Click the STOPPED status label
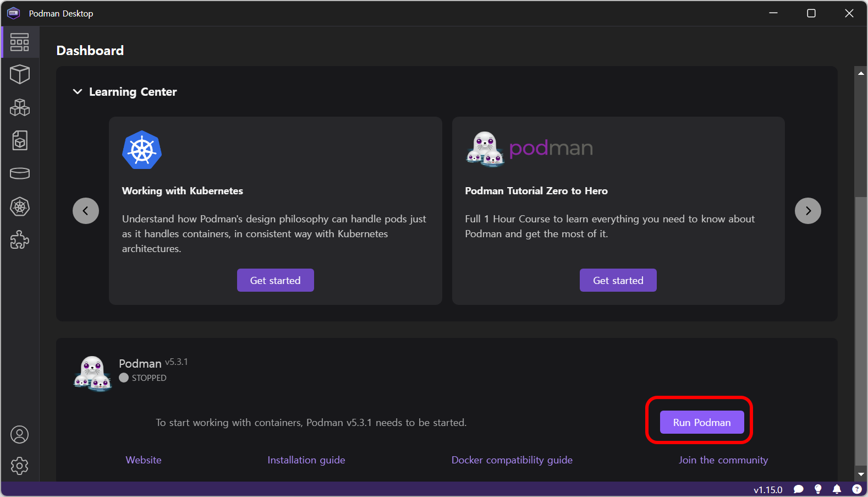Screen dimensions: 868x497 tap(149, 378)
